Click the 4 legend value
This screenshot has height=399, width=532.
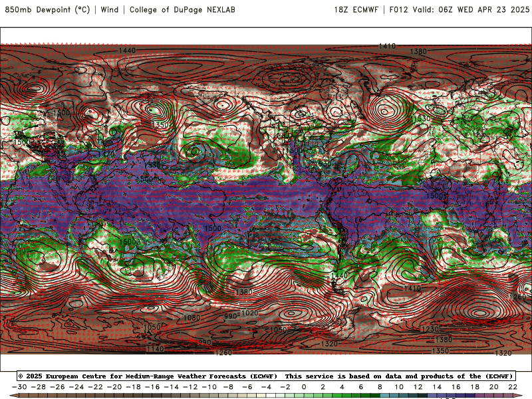point(342,387)
